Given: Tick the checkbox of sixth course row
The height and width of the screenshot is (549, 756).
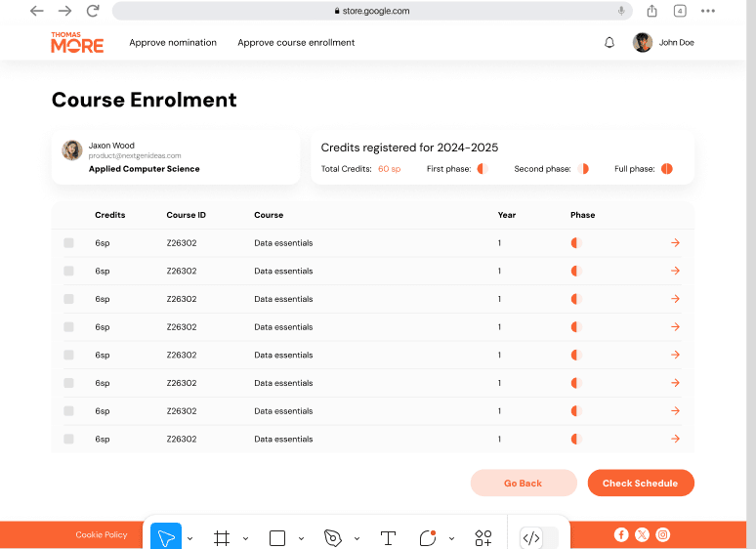Looking at the screenshot, I should click(x=68, y=383).
